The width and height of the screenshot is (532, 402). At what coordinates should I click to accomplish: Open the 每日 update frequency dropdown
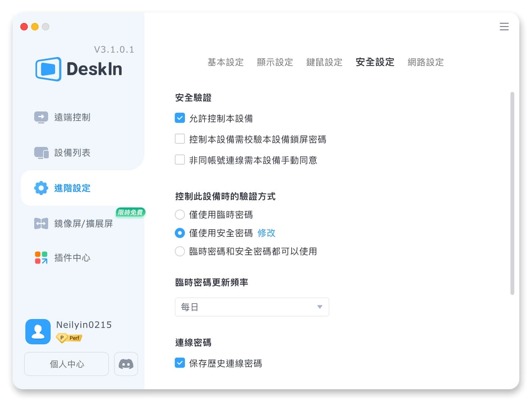[252, 307]
